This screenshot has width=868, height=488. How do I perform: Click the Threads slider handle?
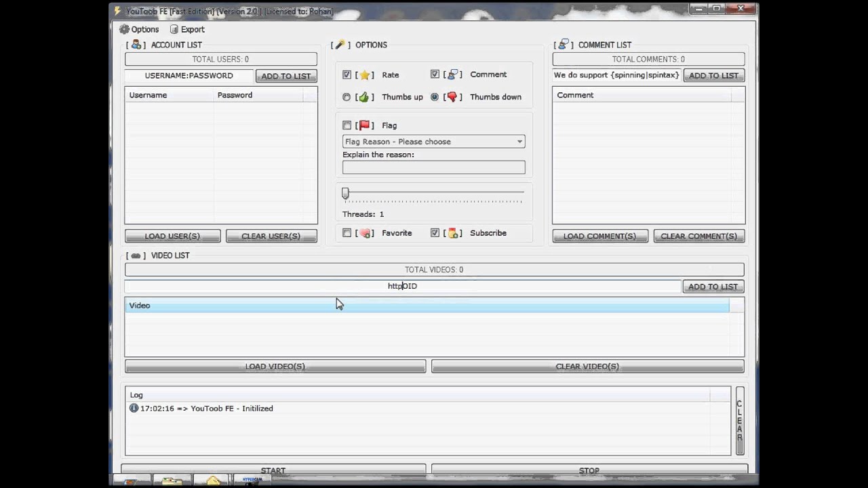pyautogui.click(x=345, y=194)
